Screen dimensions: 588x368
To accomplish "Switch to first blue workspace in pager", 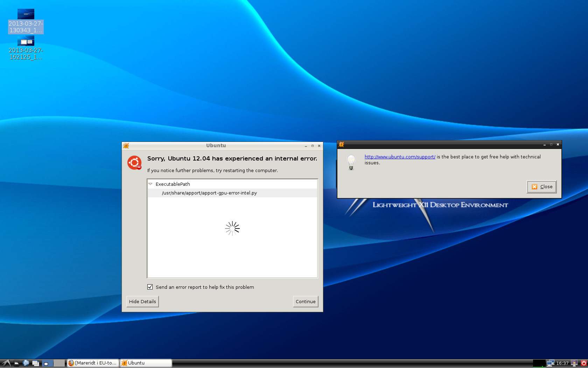I will (47, 363).
